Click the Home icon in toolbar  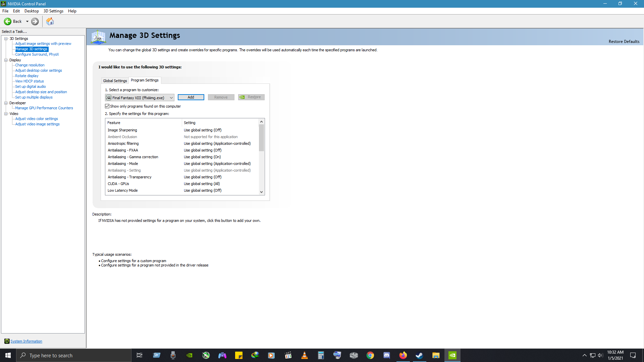(x=50, y=21)
